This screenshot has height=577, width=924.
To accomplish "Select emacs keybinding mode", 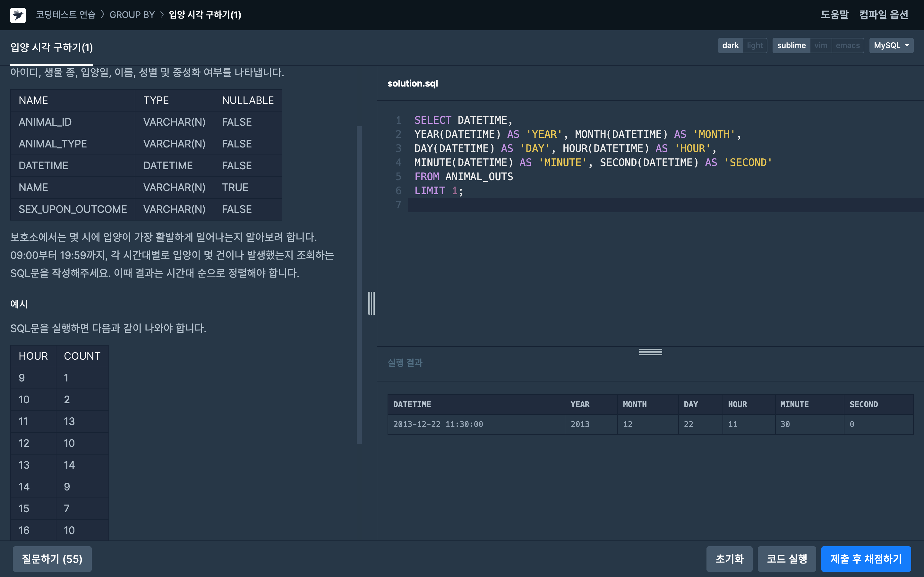I will click(x=847, y=46).
